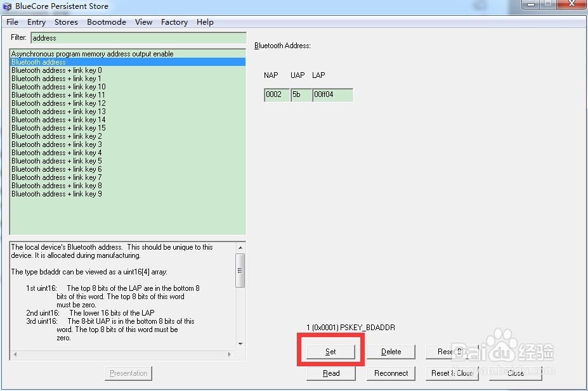The width and height of the screenshot is (588, 391).
Task: Select Bluetooth address + link key 1
Action: (x=127, y=79)
